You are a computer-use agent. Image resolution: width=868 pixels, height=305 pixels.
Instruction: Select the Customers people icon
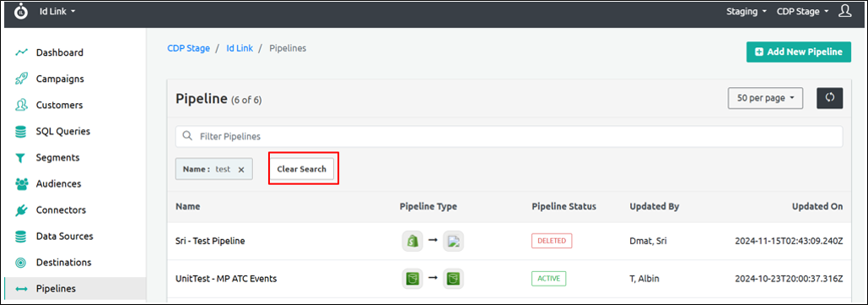click(x=22, y=105)
